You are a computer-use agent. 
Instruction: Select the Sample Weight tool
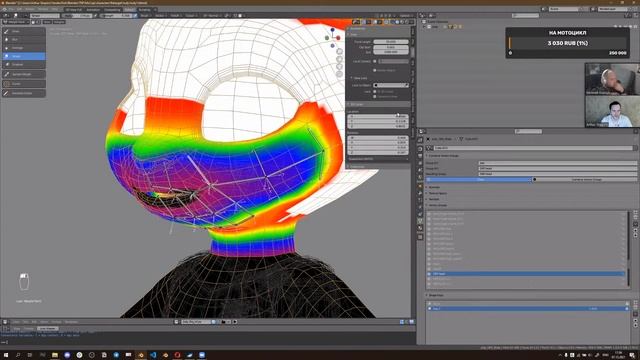(x=24, y=74)
